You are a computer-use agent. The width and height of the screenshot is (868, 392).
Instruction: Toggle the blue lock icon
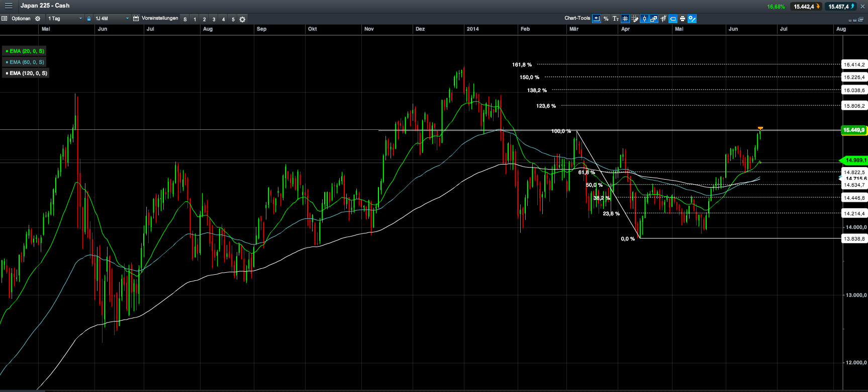89,19
